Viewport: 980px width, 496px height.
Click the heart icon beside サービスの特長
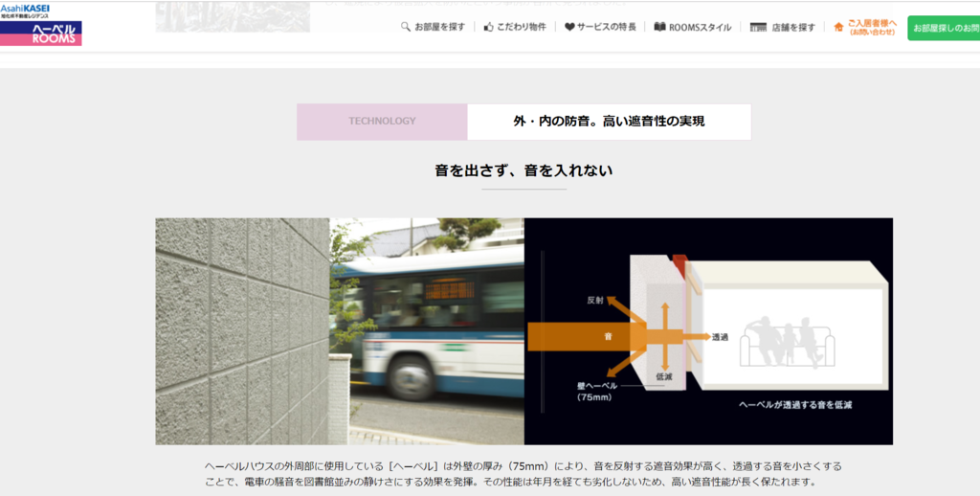[x=569, y=27]
